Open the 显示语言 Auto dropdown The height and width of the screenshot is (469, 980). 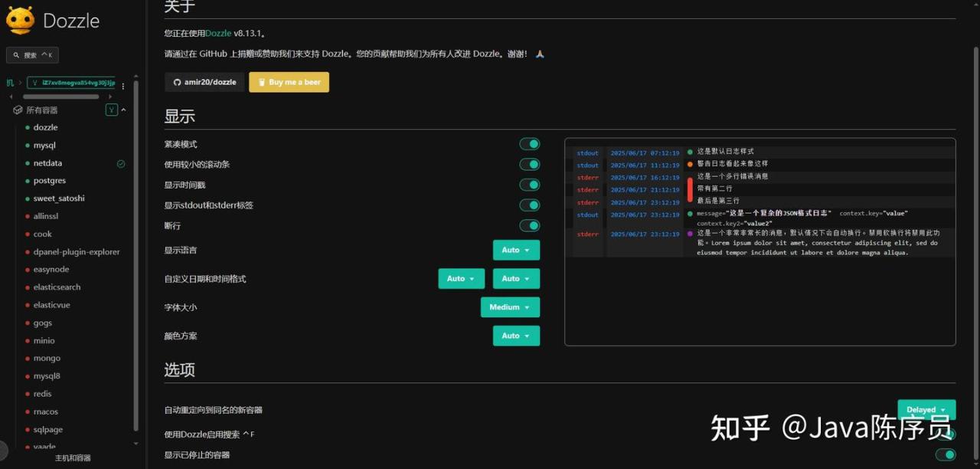point(516,250)
